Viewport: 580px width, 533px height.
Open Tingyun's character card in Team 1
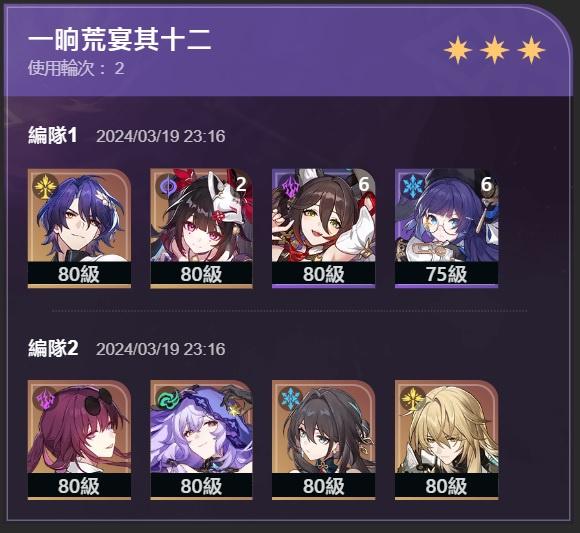[324, 228]
